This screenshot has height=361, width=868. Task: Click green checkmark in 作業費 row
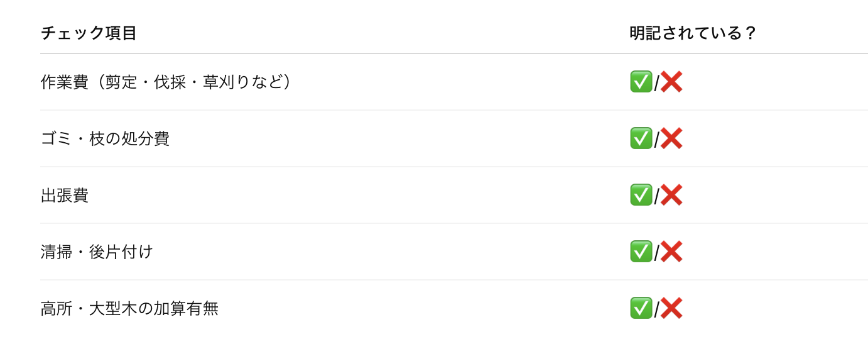pyautogui.click(x=641, y=82)
